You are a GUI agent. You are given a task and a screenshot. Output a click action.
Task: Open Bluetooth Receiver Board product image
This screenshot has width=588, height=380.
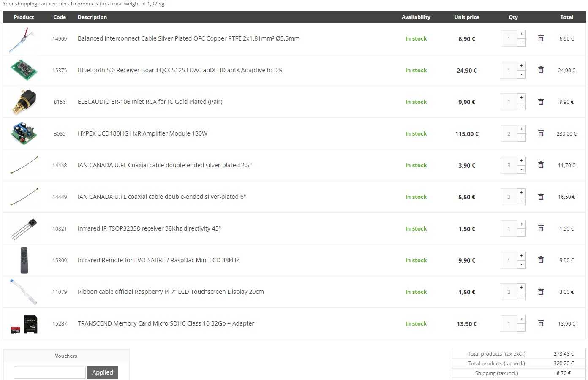(24, 70)
